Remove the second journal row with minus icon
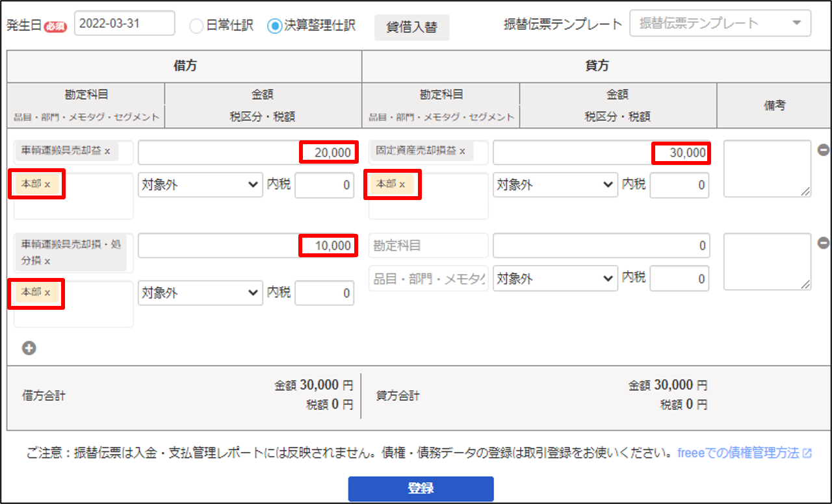 tap(823, 243)
